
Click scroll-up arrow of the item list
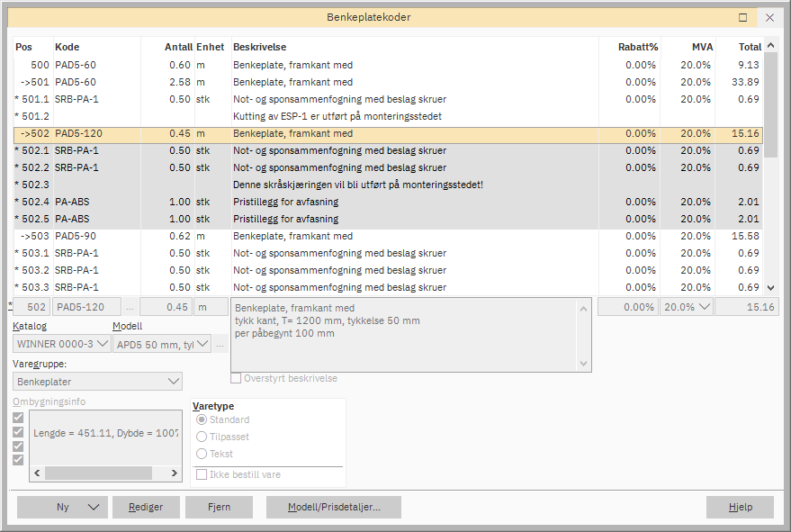770,47
